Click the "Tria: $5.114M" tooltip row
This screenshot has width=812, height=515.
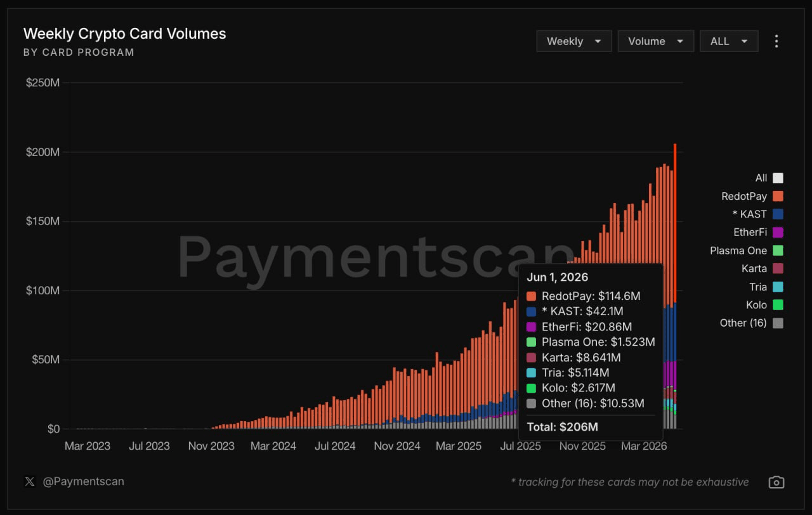click(568, 372)
